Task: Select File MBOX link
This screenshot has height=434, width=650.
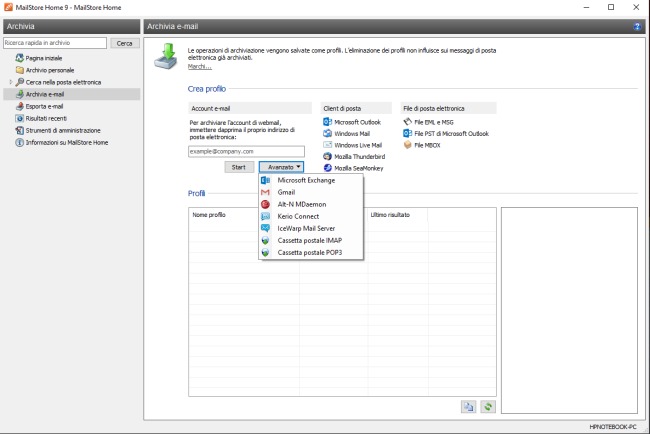Action: tap(427, 145)
